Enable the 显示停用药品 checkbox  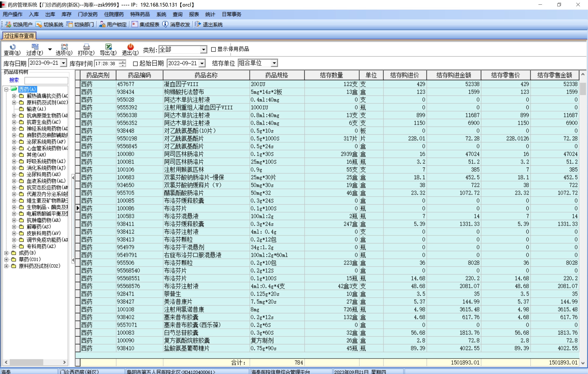coord(213,49)
